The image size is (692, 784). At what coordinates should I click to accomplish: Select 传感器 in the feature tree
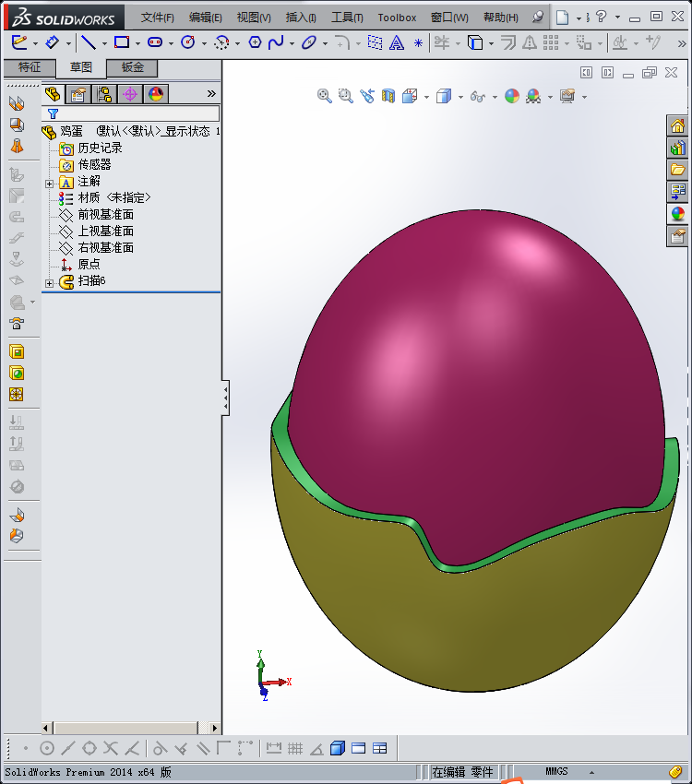coord(94,164)
